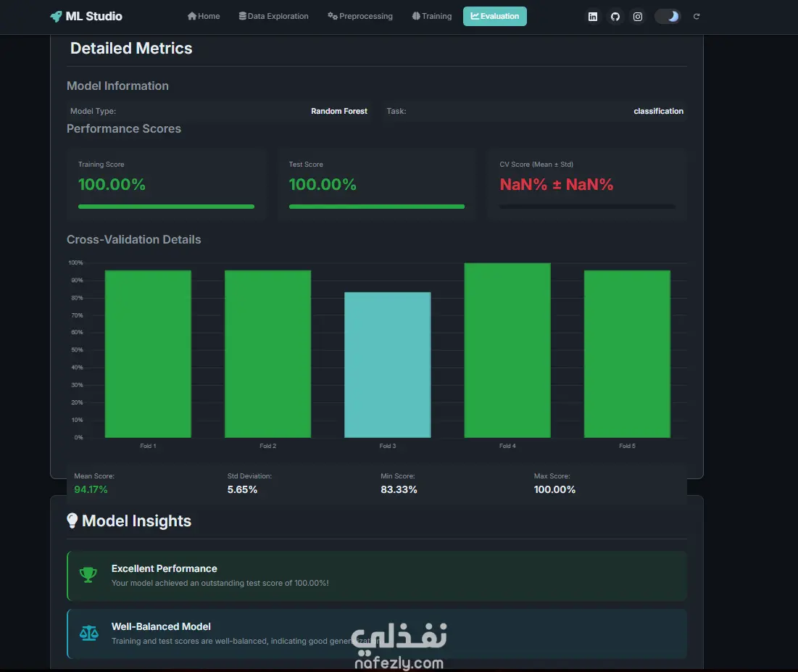This screenshot has width=798, height=672.
Task: Open the Training tab
Action: tap(431, 16)
